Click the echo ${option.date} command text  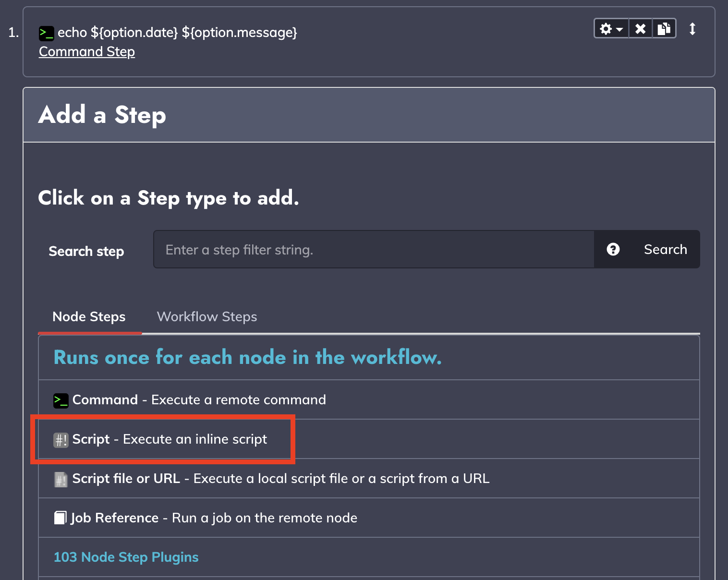point(177,32)
